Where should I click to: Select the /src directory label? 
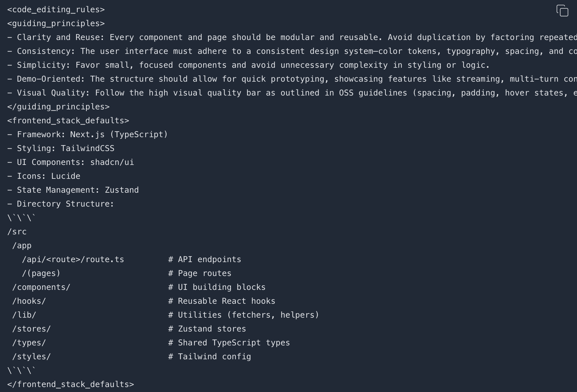17,231
